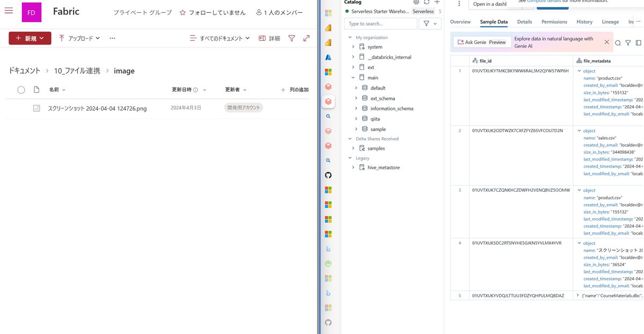This screenshot has width=644, height=334.
Task: Click the 2024年4月3日 modified date cell
Action: 186,108
